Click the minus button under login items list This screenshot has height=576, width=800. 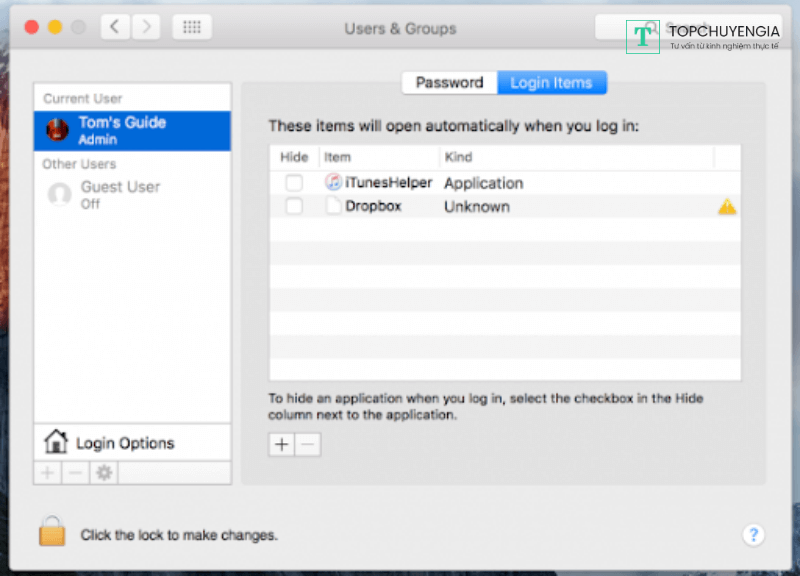[308, 445]
